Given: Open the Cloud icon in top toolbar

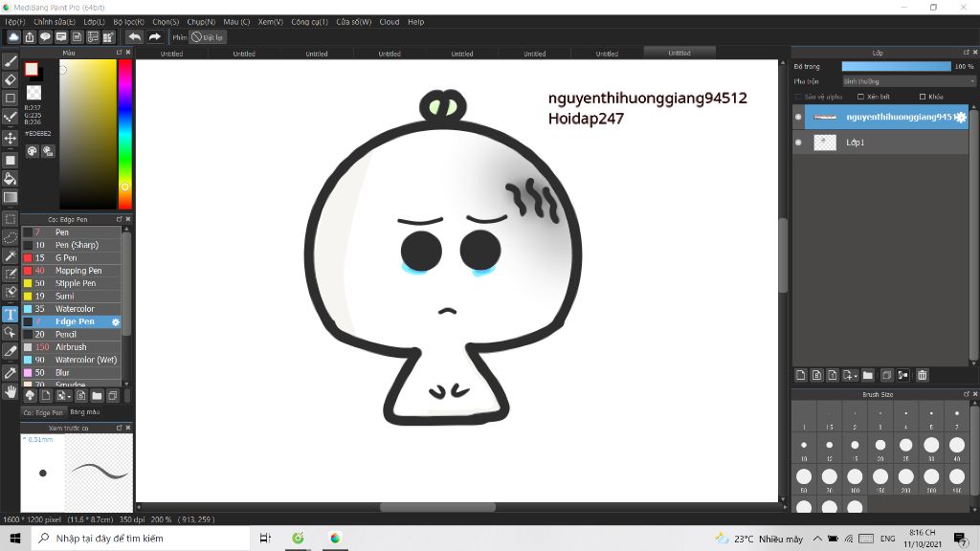Looking at the screenshot, I should [x=13, y=37].
